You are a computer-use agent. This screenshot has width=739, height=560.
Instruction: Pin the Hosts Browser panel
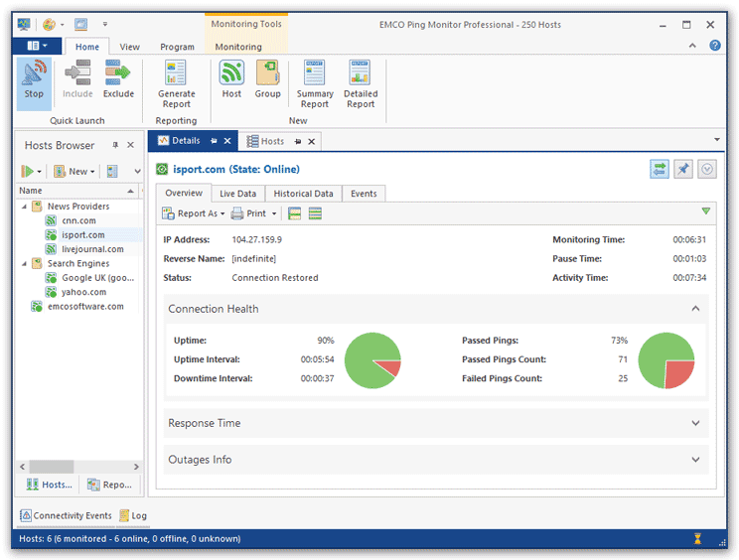115,145
